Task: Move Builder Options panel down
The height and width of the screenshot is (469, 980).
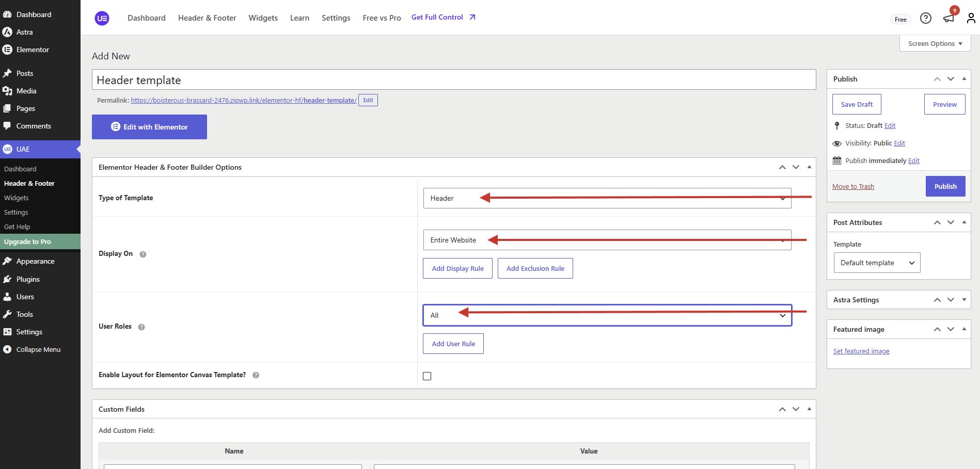Action: pos(796,167)
